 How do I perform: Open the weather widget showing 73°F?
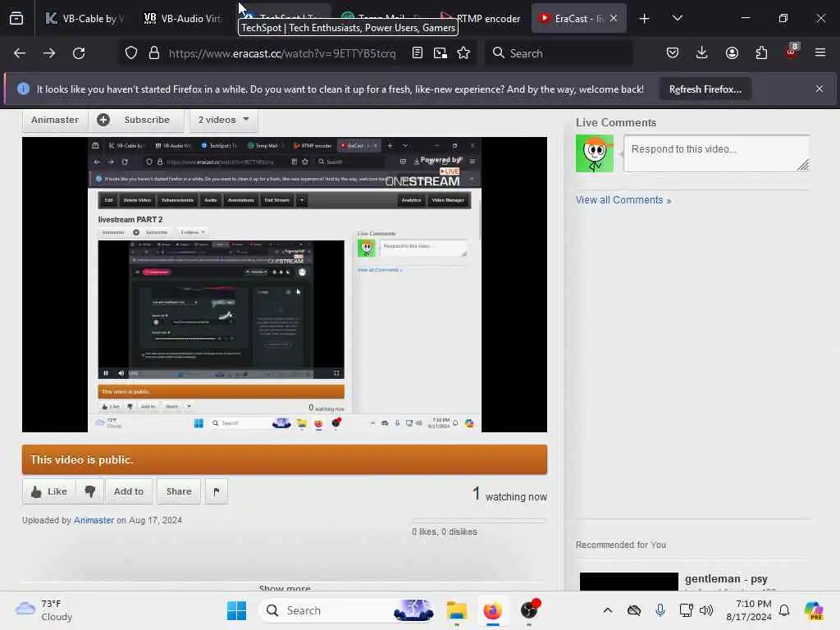pyautogui.click(x=44, y=610)
